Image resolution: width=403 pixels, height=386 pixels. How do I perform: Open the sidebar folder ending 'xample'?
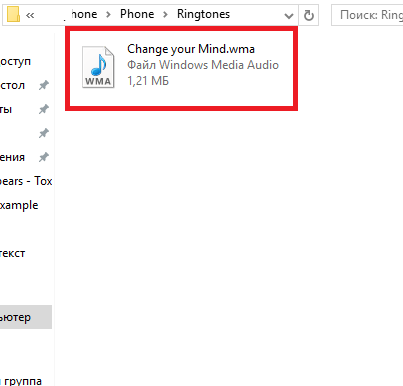[19, 205]
